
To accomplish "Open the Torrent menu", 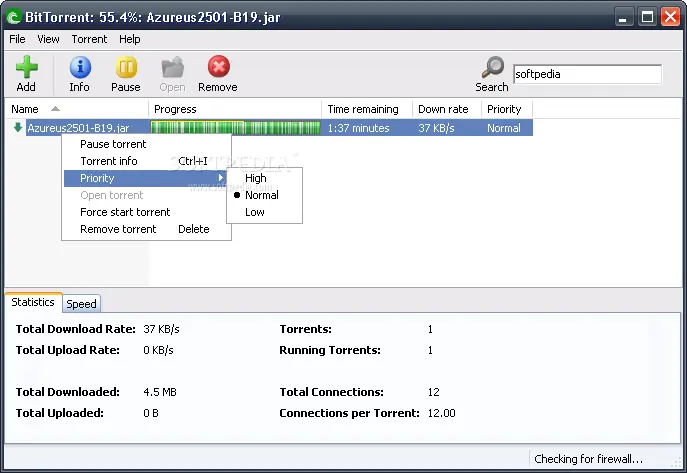I will click(x=89, y=39).
